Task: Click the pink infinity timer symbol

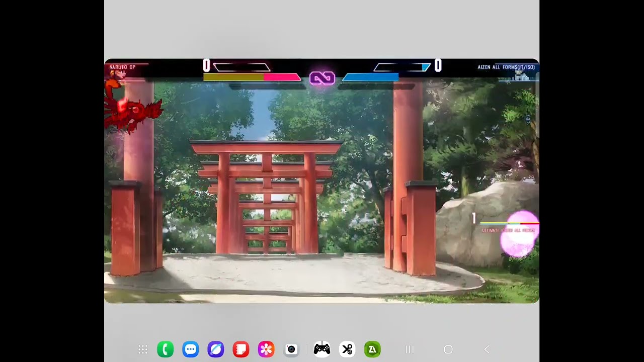Action: pyautogui.click(x=322, y=78)
